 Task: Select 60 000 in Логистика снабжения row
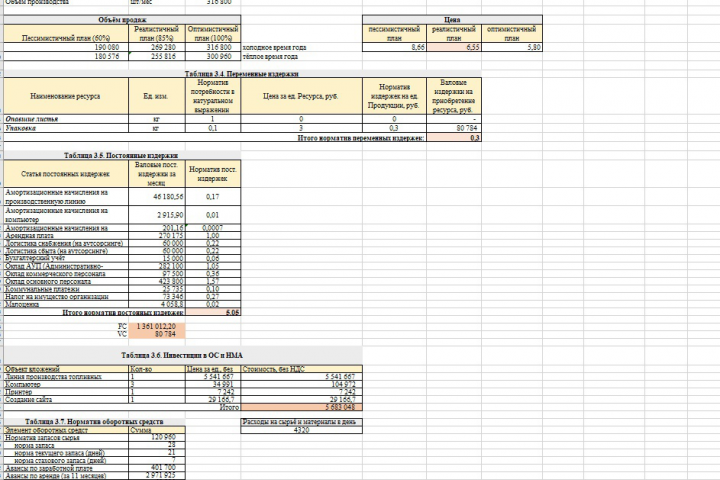coord(157,243)
